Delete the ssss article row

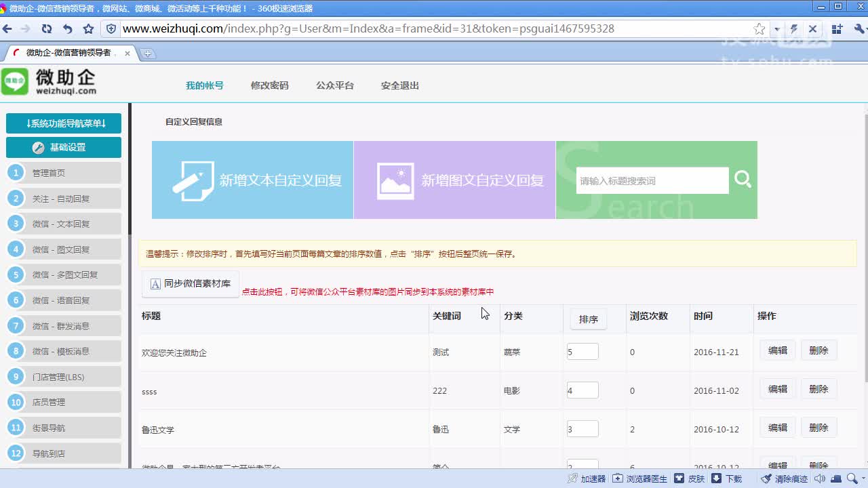(x=818, y=389)
